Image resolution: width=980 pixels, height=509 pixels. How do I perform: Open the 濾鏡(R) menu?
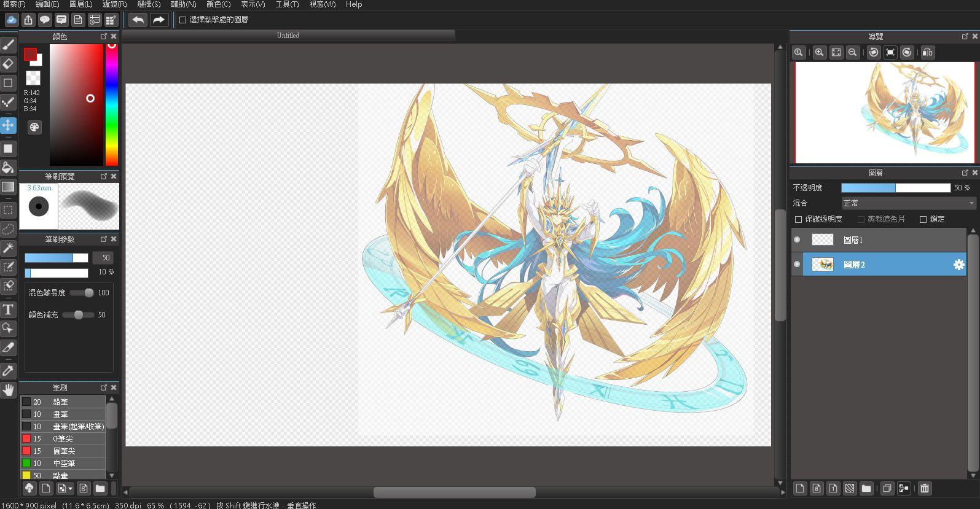(115, 4)
